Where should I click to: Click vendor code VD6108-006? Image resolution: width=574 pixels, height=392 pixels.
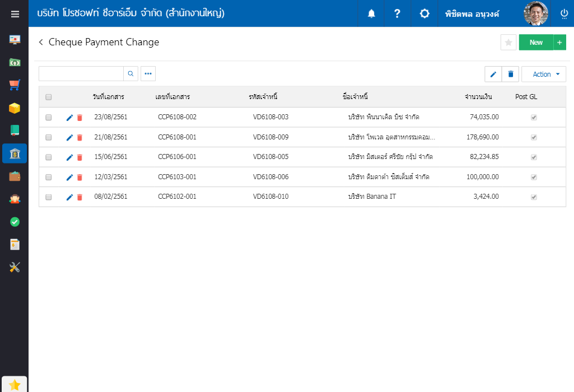(270, 177)
